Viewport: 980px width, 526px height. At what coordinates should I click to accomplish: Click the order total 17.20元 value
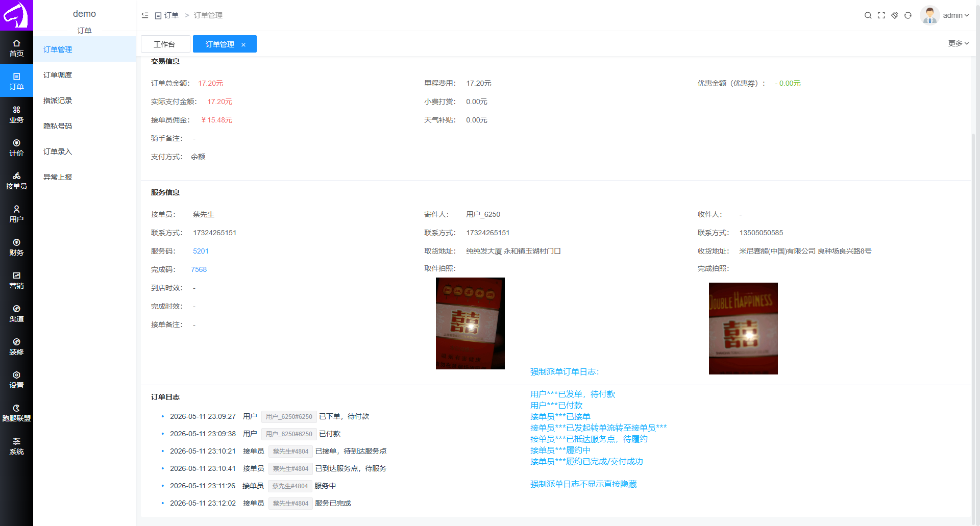pos(210,83)
